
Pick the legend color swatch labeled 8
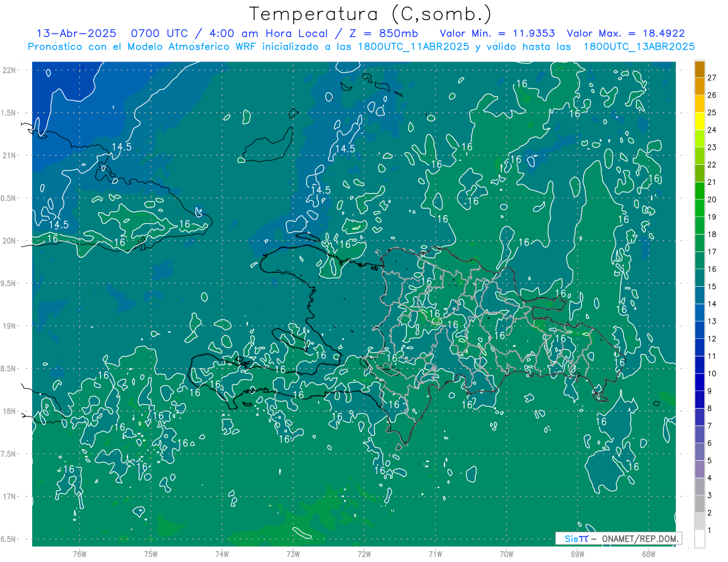click(699, 400)
